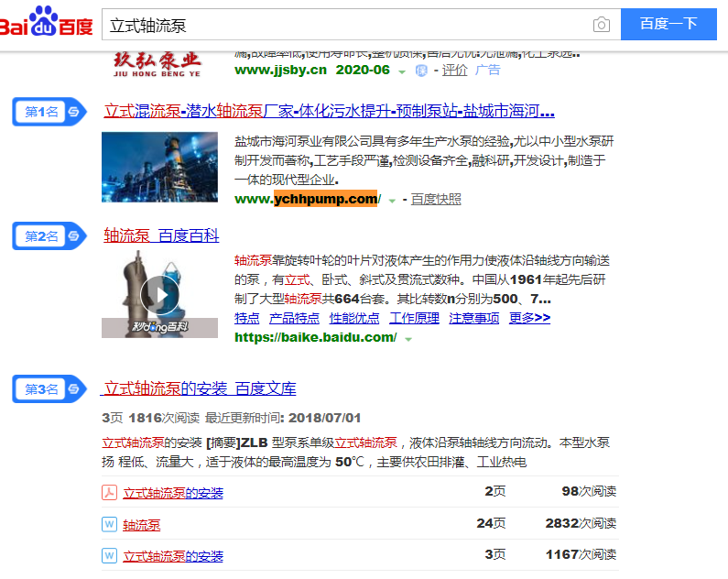This screenshot has height=579, width=728.
Task: Open the 性能优点 sublink
Action: (x=354, y=318)
